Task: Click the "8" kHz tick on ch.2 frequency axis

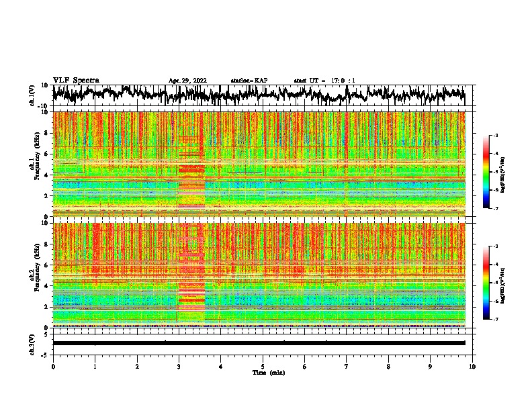Action: pos(46,244)
